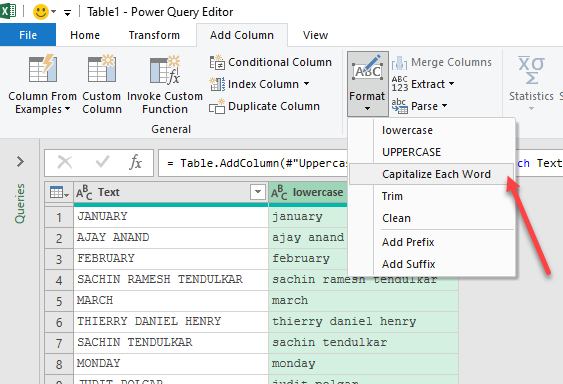Click lowercase sachin tendulkar cell
Viewport: 563px width, 384px height.
[363, 343]
